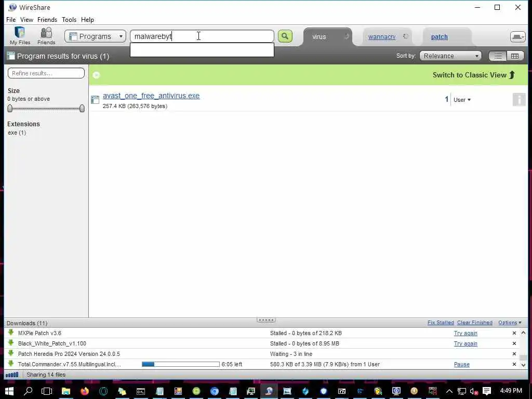Open the Sort by Relevance dropdown
532x399 pixels.
[x=450, y=56]
